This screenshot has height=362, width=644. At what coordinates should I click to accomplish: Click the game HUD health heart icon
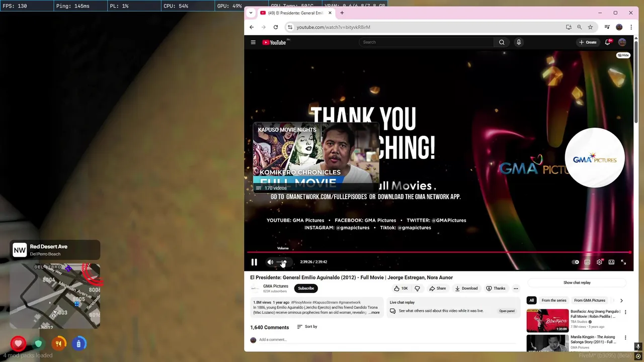coord(19,344)
